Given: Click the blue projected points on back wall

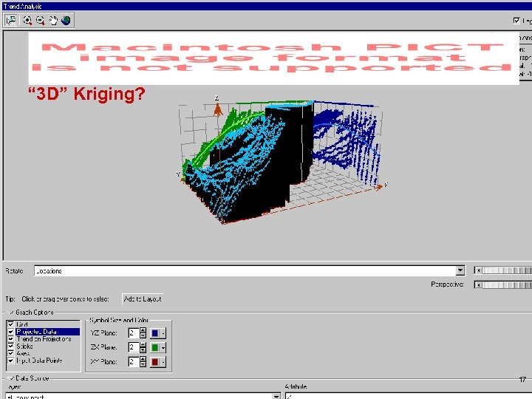Looking at the screenshot, I should pyautogui.click(x=346, y=143).
